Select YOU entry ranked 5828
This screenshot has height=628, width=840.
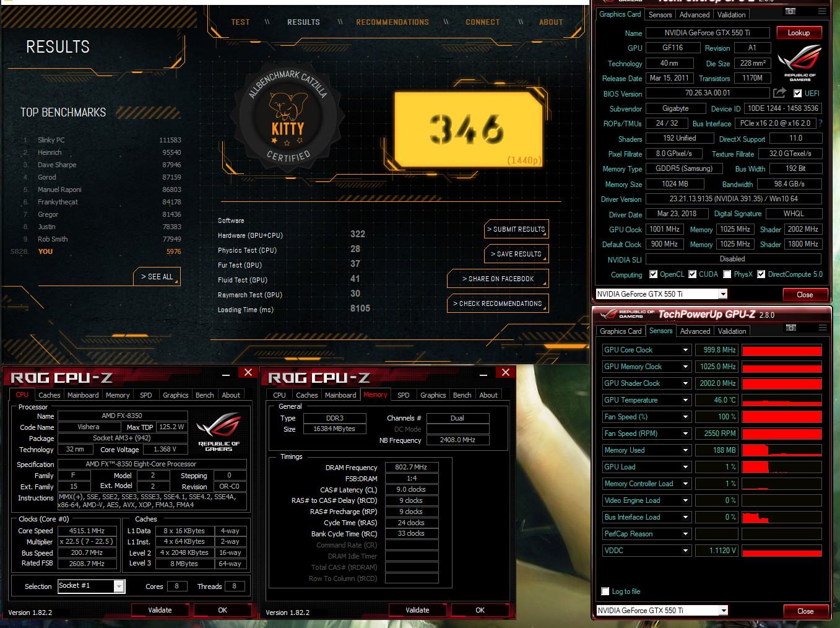[x=96, y=251]
